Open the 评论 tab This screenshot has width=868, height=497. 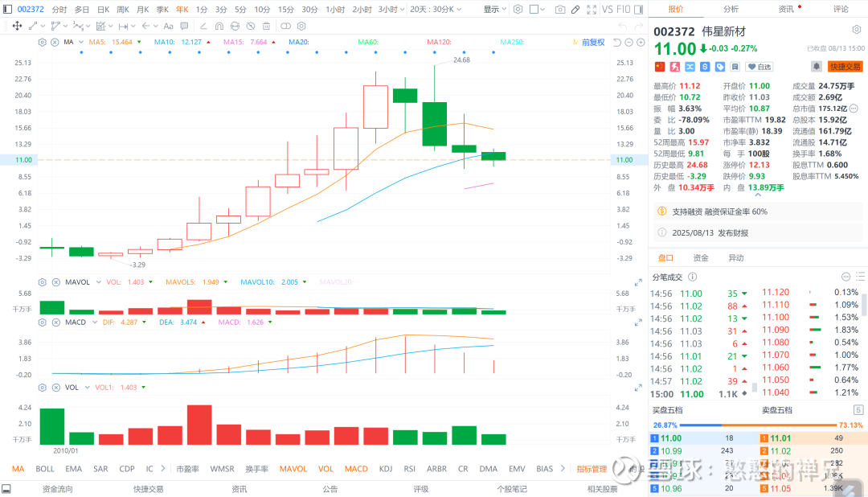coord(841,9)
